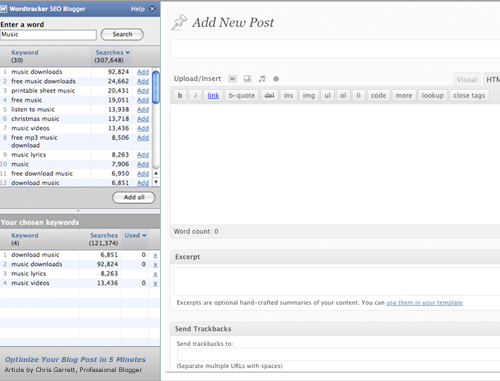Remove chosen keyword 'music videos'

click(155, 284)
